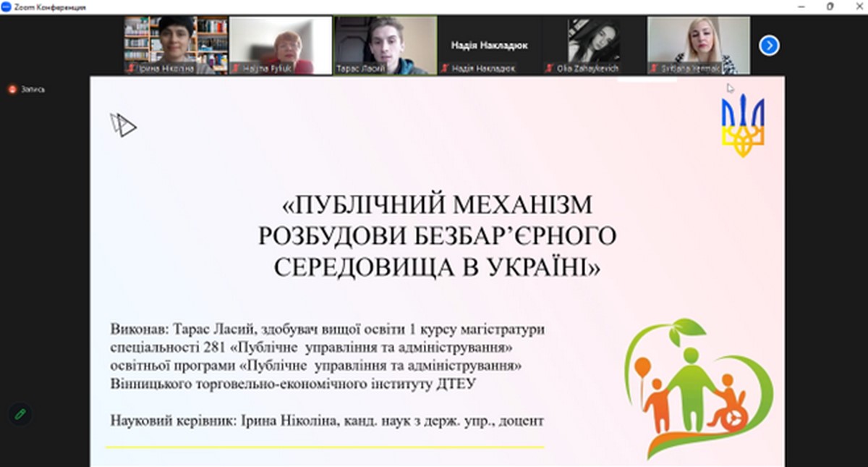Click muted microphone icon on Olia Zahaykevich's tile
Image resolution: width=868 pixels, height=467 pixels.
tap(550, 69)
